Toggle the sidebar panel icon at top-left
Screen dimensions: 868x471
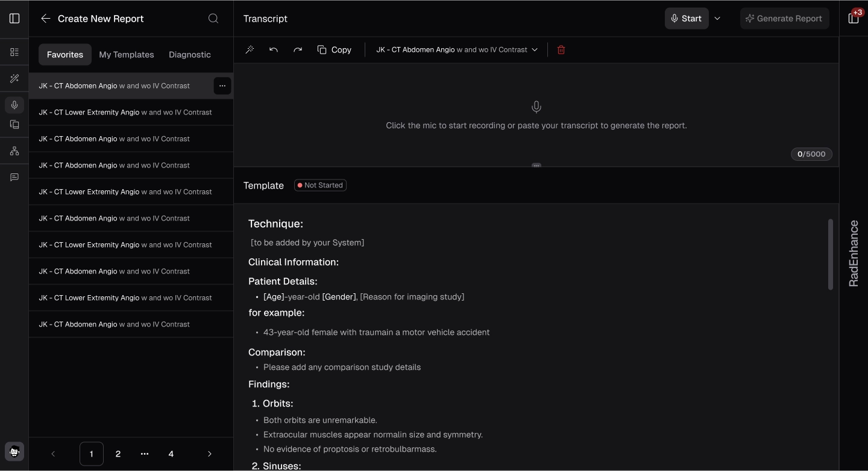click(14, 18)
